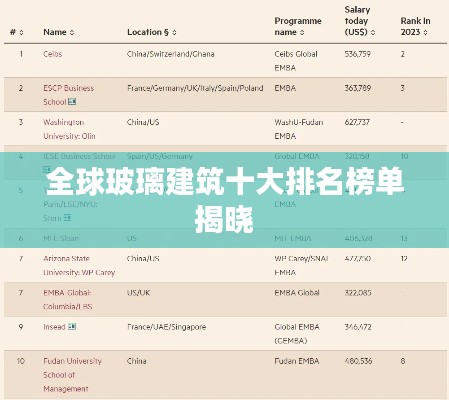This screenshot has width=449, height=400.
Task: Select WP Carey/SNAI EMBA programme cell
Action: tap(301, 265)
